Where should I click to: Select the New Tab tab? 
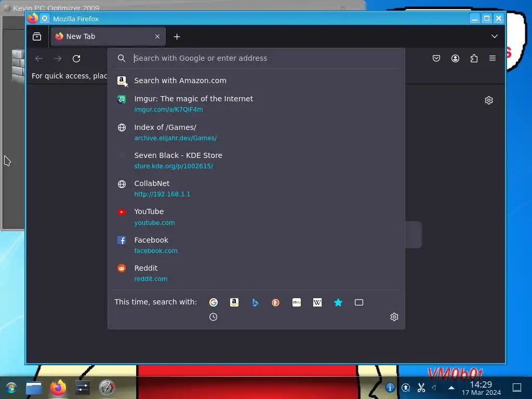point(108,36)
